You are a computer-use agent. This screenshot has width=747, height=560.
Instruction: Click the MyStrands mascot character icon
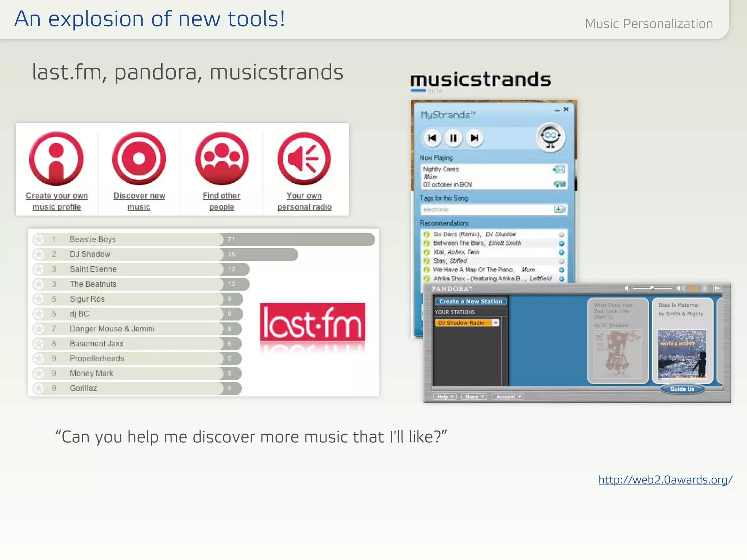pyautogui.click(x=550, y=137)
